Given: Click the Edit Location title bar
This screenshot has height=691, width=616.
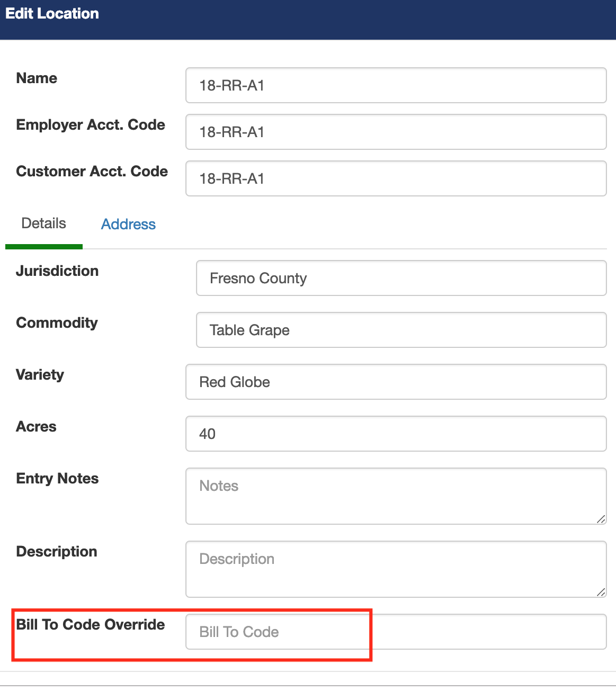Looking at the screenshot, I should point(52,13).
